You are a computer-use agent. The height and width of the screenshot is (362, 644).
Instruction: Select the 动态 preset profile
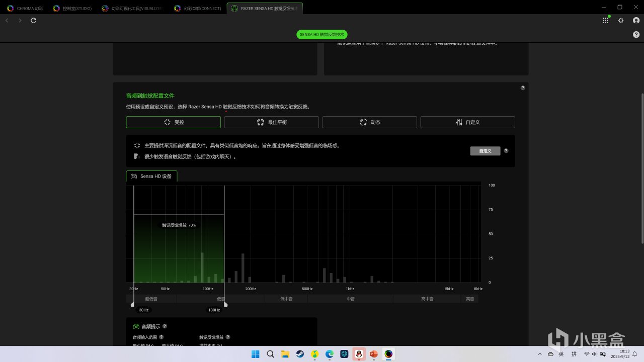pos(369,122)
